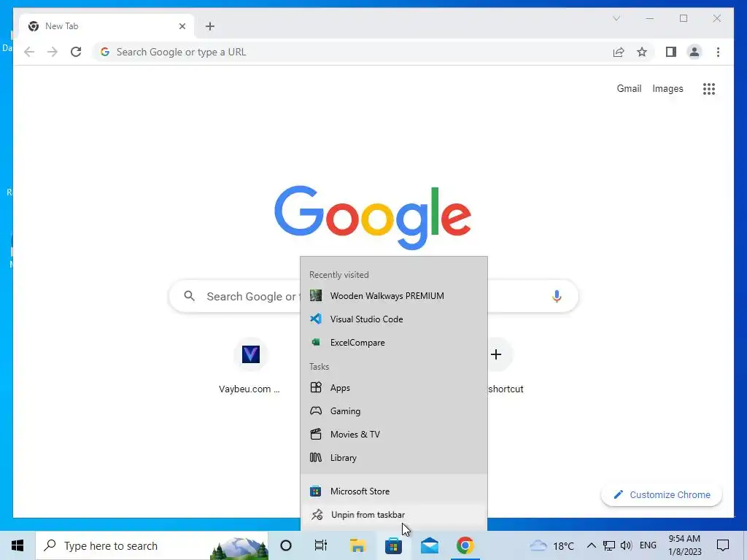The height and width of the screenshot is (560, 747).
Task: Open the Vaybeu.com shortcut tile
Action: [250, 366]
